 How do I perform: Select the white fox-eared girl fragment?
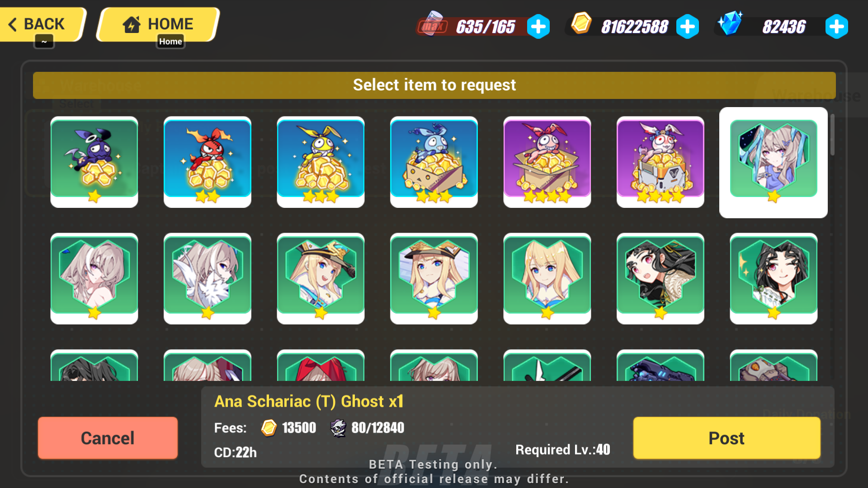tap(208, 278)
